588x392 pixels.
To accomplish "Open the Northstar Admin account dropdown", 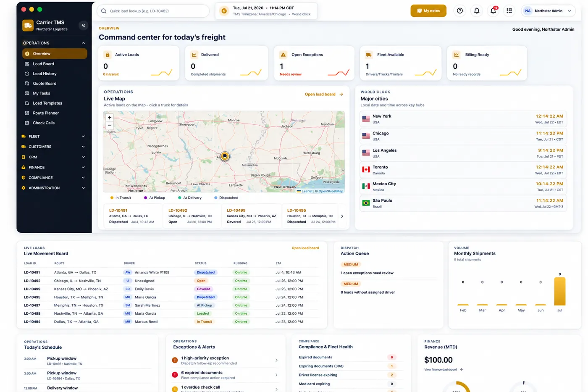I will click(548, 11).
